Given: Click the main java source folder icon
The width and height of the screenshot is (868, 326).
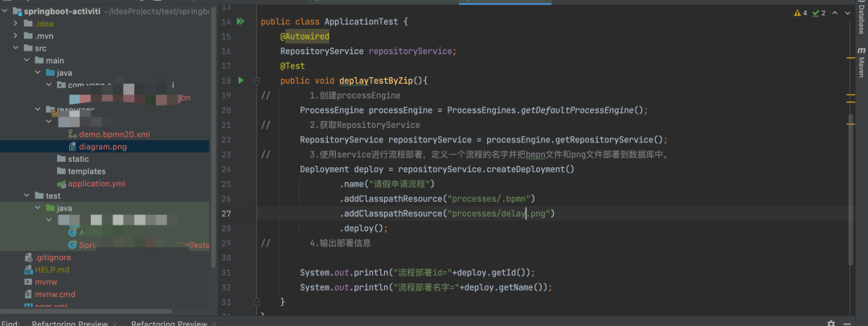Looking at the screenshot, I should [51, 72].
